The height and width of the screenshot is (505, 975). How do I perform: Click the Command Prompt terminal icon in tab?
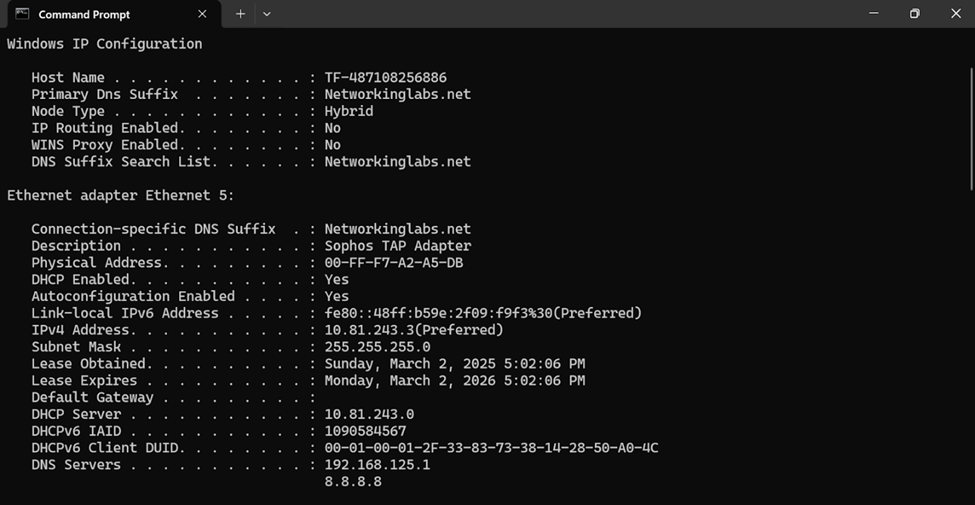(22, 14)
